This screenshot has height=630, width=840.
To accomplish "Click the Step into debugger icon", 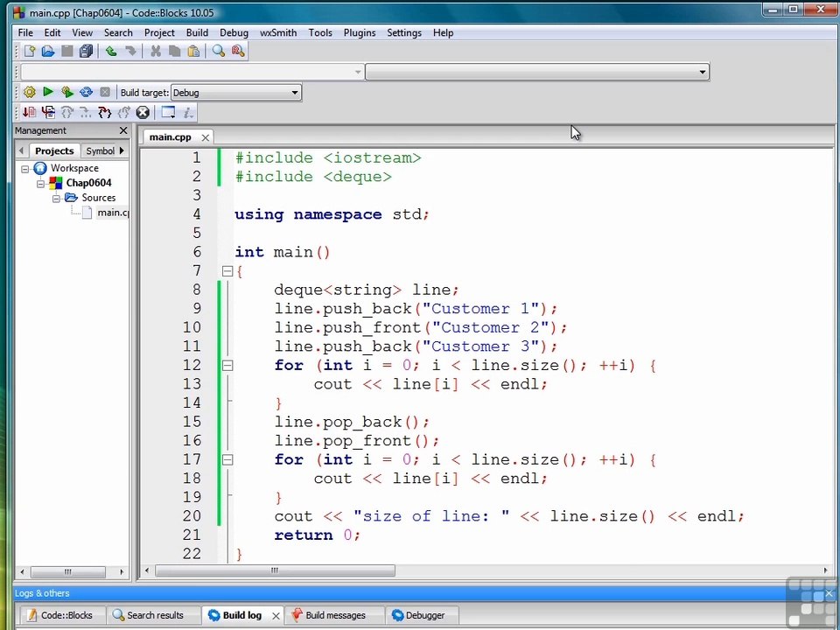I will [105, 113].
